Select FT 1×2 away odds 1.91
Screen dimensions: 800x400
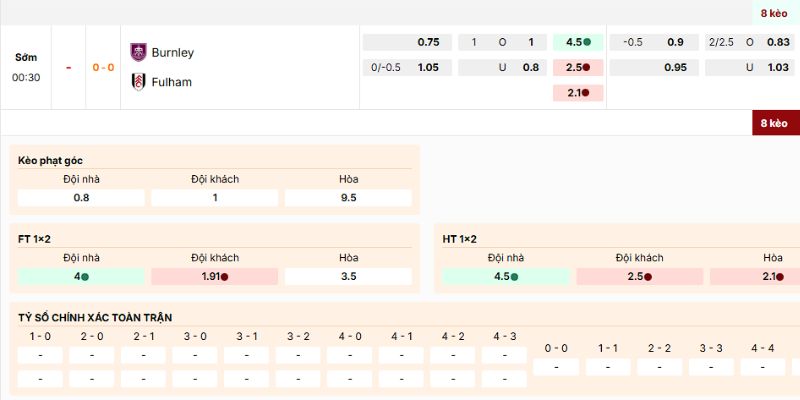click(x=214, y=276)
